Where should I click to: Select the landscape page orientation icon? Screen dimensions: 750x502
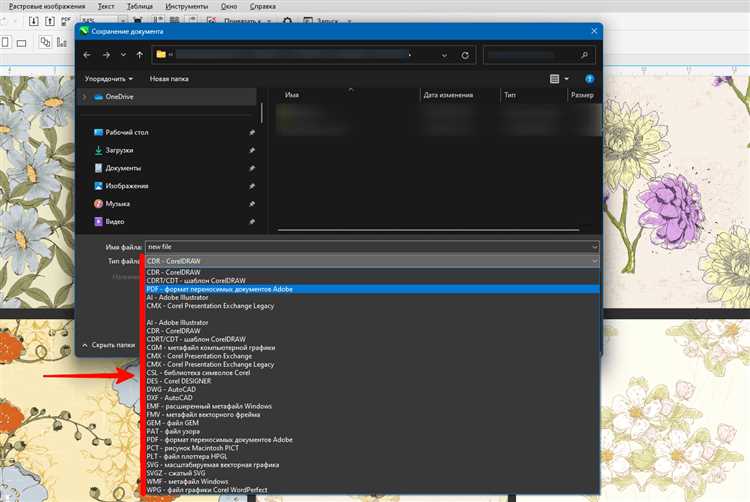22,43
